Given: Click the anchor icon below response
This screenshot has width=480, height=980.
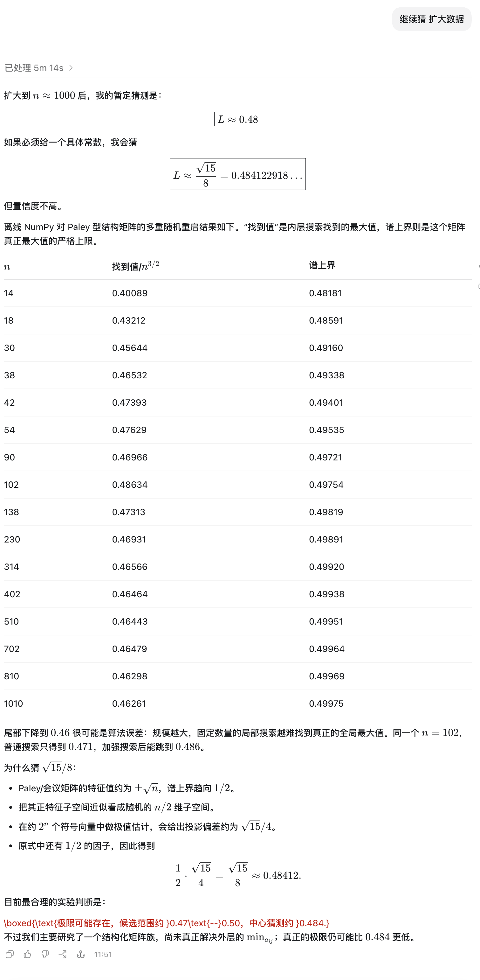Looking at the screenshot, I should tap(80, 954).
